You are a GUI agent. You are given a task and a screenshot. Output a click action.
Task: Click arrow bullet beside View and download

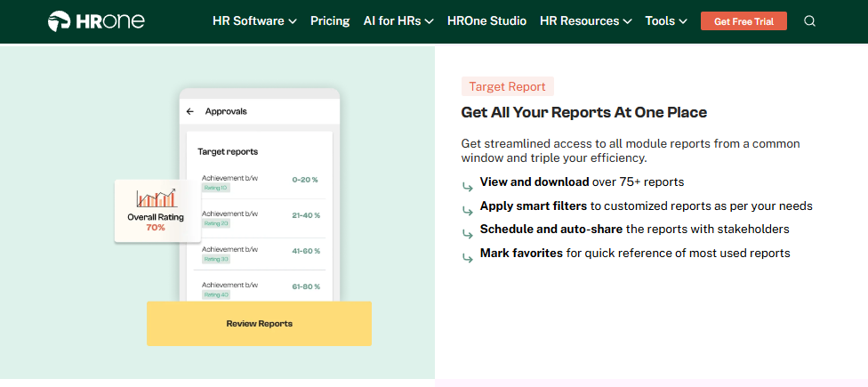coord(467,187)
